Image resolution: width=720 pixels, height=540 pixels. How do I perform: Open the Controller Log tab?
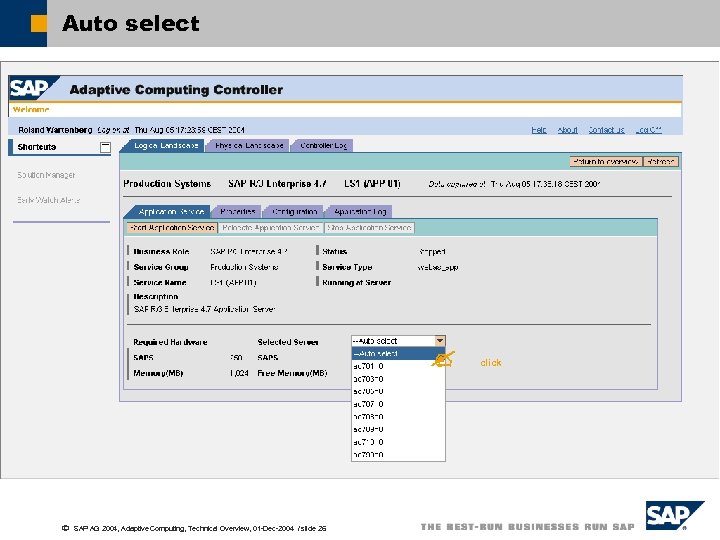pyautogui.click(x=323, y=146)
